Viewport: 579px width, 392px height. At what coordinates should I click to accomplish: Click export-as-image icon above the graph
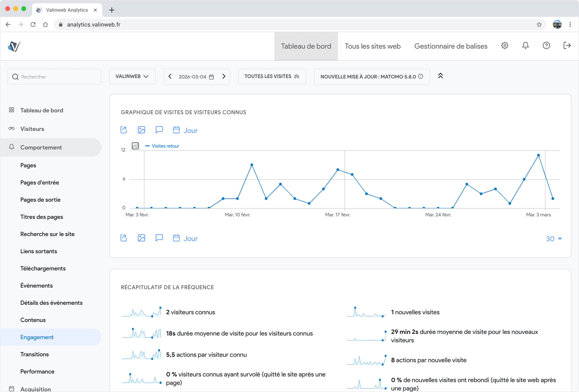141,130
